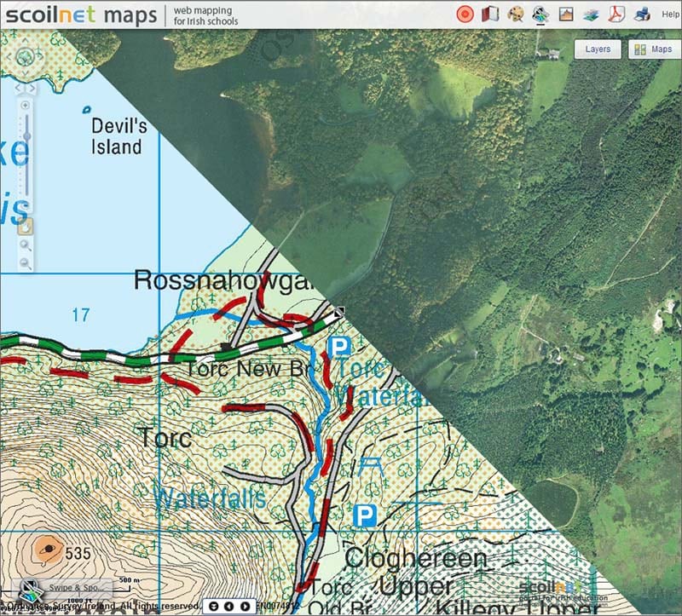The height and width of the screenshot is (616, 682).
Task: Select the zoom-out magnifier tool
Action: (x=26, y=263)
